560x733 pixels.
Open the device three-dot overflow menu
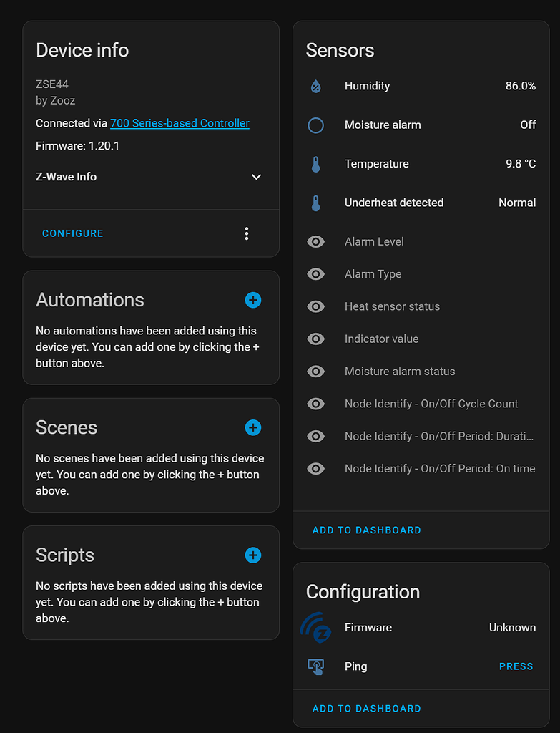pyautogui.click(x=247, y=233)
